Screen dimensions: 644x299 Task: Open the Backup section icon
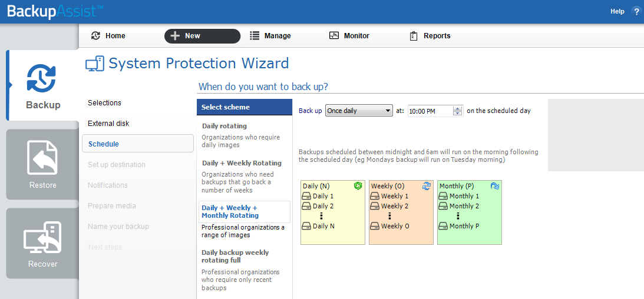pyautogui.click(x=41, y=78)
